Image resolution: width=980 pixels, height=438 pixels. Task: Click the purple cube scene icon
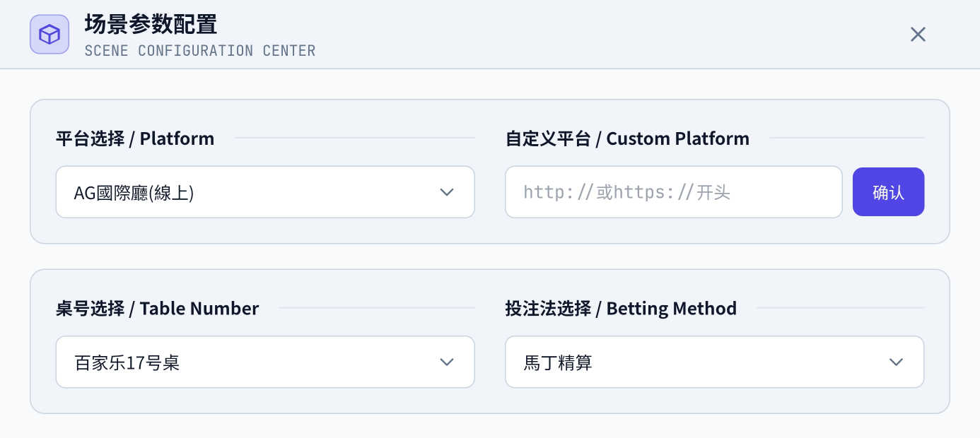coord(49,34)
